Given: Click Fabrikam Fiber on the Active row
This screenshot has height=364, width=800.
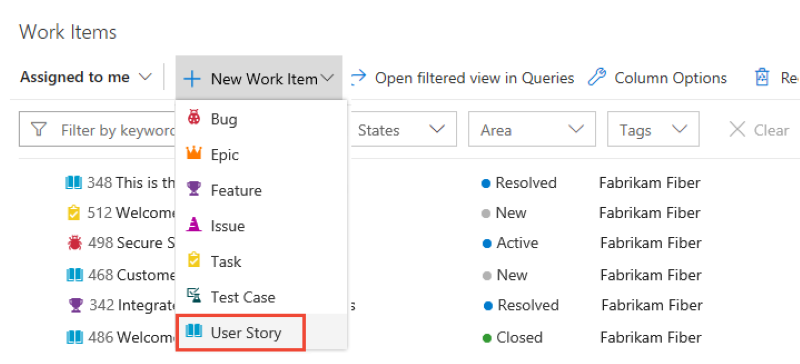Looking at the screenshot, I should tap(651, 243).
